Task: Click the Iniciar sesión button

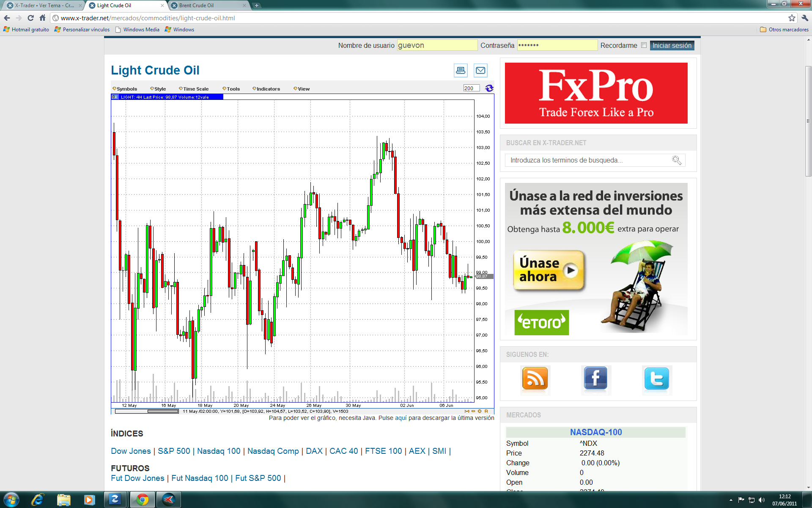Action: (672, 45)
